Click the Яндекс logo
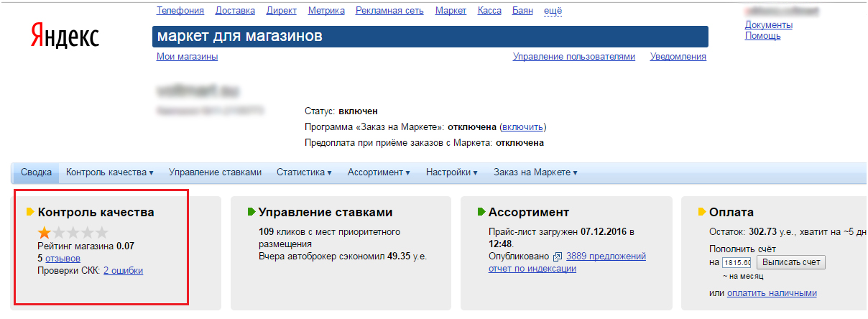The image size is (868, 319). click(x=65, y=36)
